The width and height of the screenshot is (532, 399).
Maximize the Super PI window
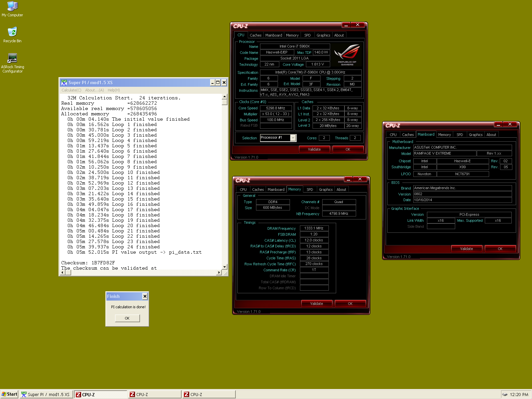[x=218, y=82]
